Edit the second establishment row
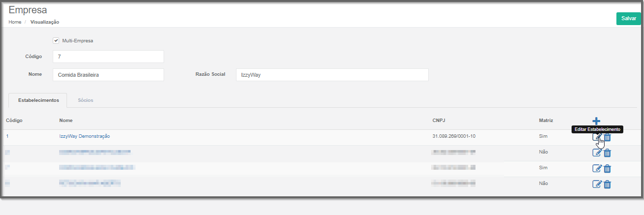The image size is (644, 215). [x=597, y=153]
